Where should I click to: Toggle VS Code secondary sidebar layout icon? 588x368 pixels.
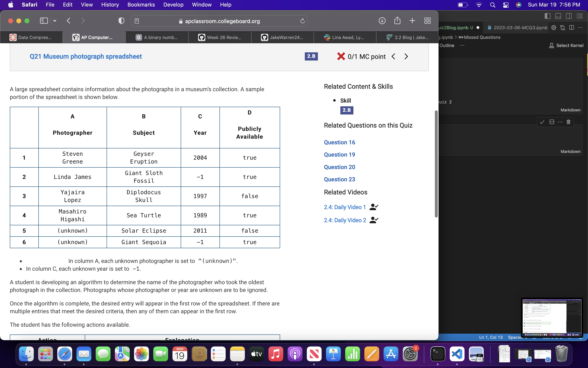pos(569,16)
